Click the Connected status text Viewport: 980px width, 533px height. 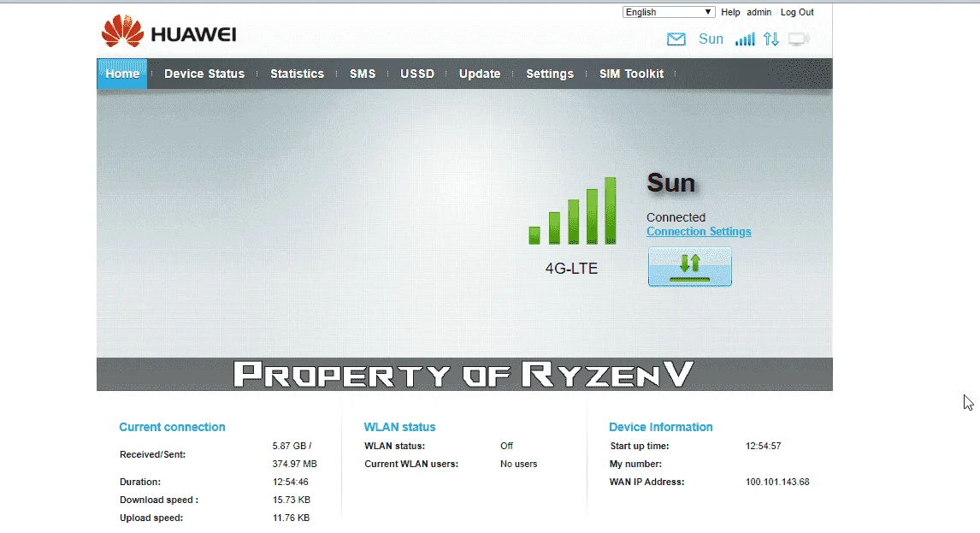click(x=676, y=217)
